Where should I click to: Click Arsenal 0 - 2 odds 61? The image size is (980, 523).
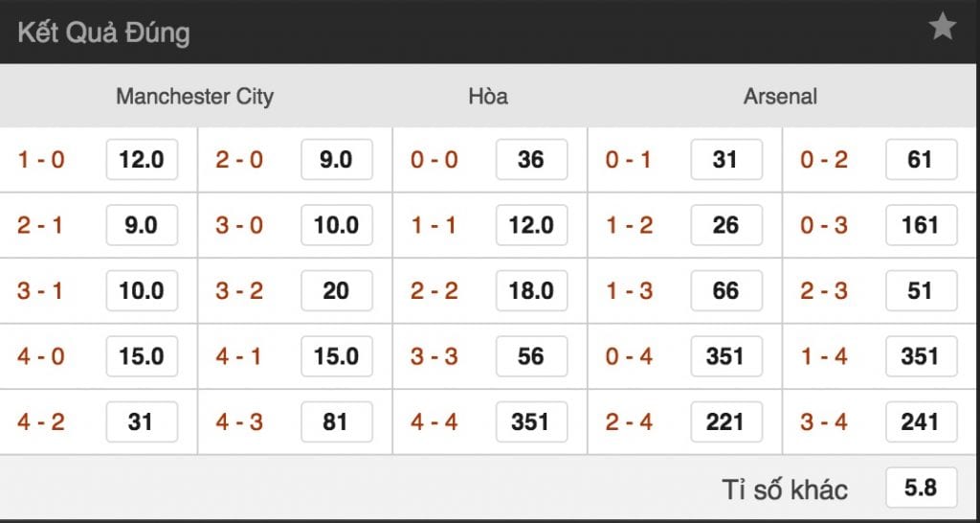[x=921, y=160]
